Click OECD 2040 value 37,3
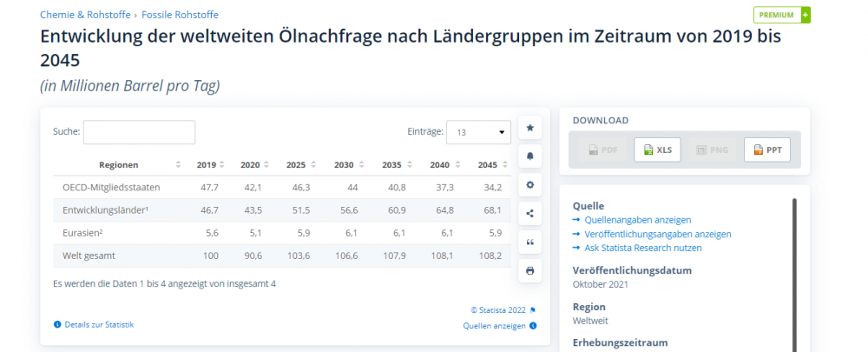Image resolution: width=868 pixels, height=352 pixels. 444,188
